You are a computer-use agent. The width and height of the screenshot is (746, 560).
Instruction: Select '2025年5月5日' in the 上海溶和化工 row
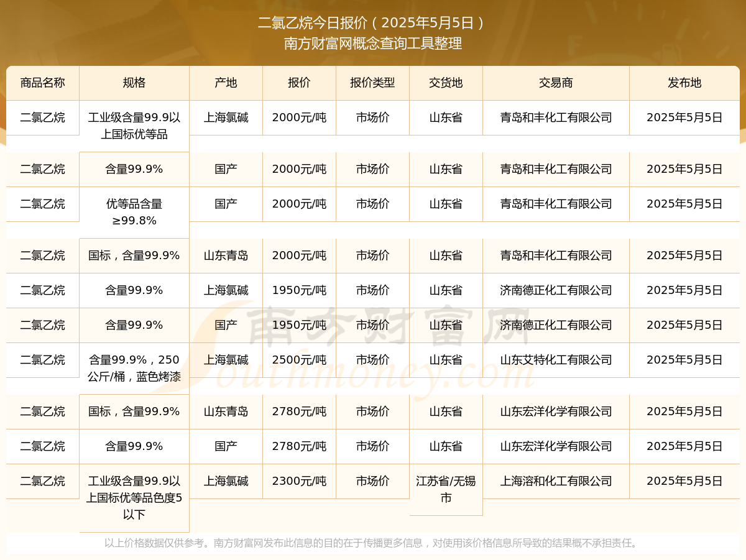pos(684,481)
